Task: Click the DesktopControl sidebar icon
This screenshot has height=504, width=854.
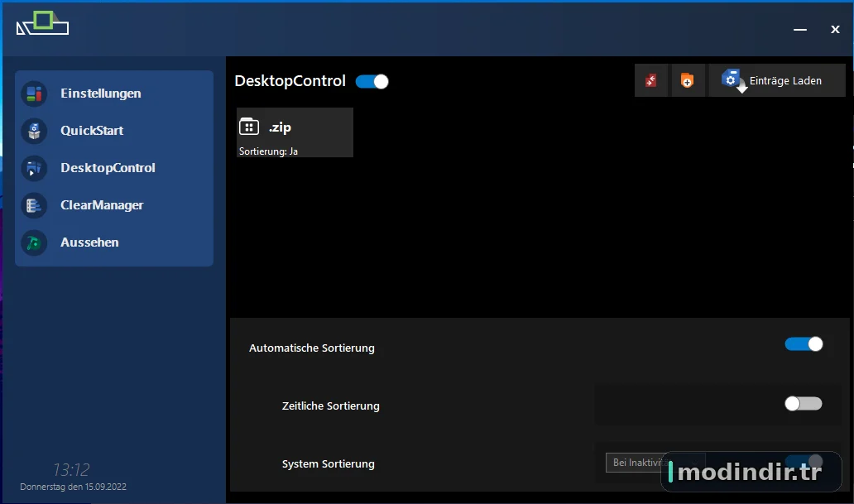Action: (x=34, y=168)
